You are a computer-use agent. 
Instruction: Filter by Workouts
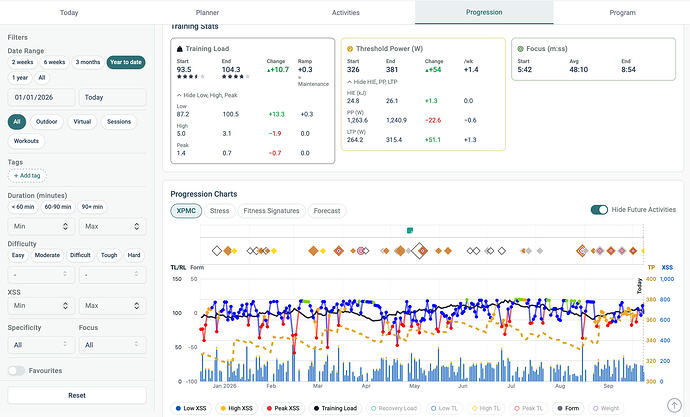26,141
